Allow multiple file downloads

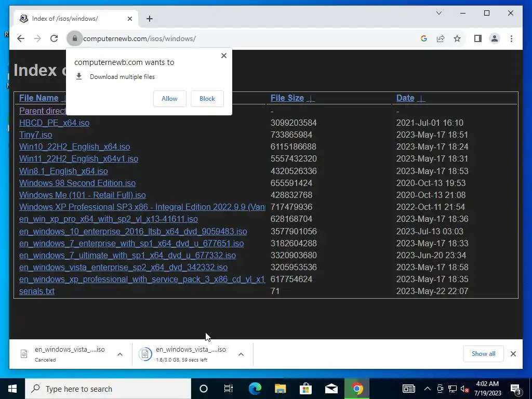[170, 99]
